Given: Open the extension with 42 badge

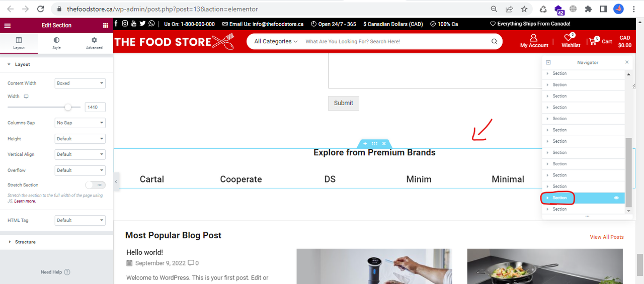Looking at the screenshot, I should [x=558, y=10].
